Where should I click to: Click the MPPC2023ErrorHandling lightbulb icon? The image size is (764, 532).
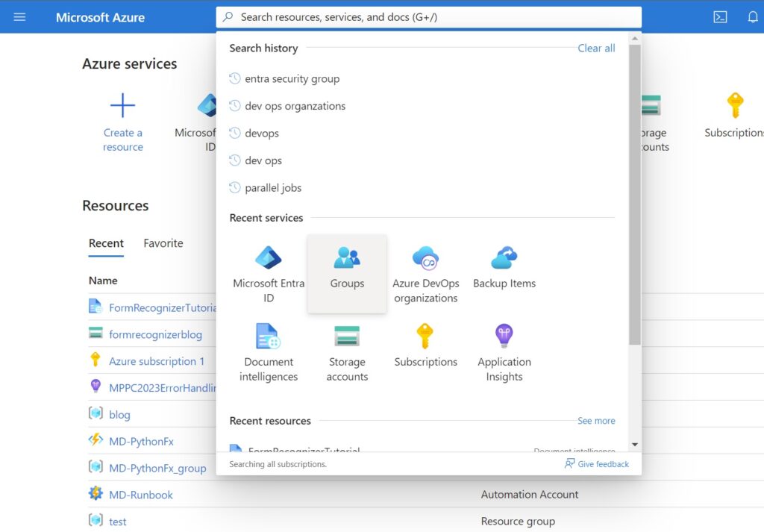[x=95, y=386]
